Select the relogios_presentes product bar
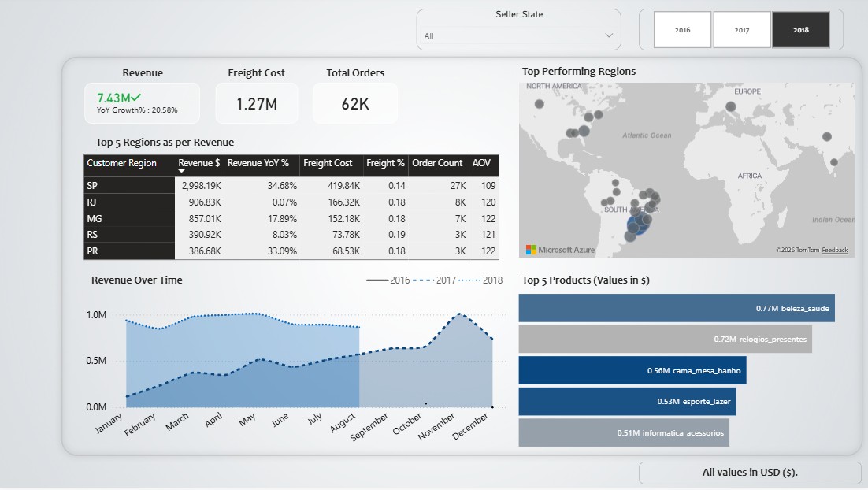The height and width of the screenshot is (490, 868). pos(666,339)
